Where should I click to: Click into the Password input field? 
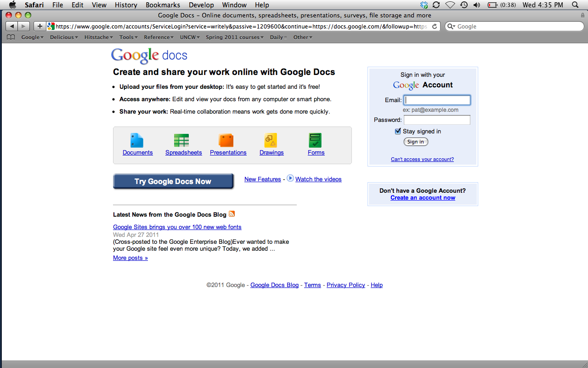[x=437, y=120]
